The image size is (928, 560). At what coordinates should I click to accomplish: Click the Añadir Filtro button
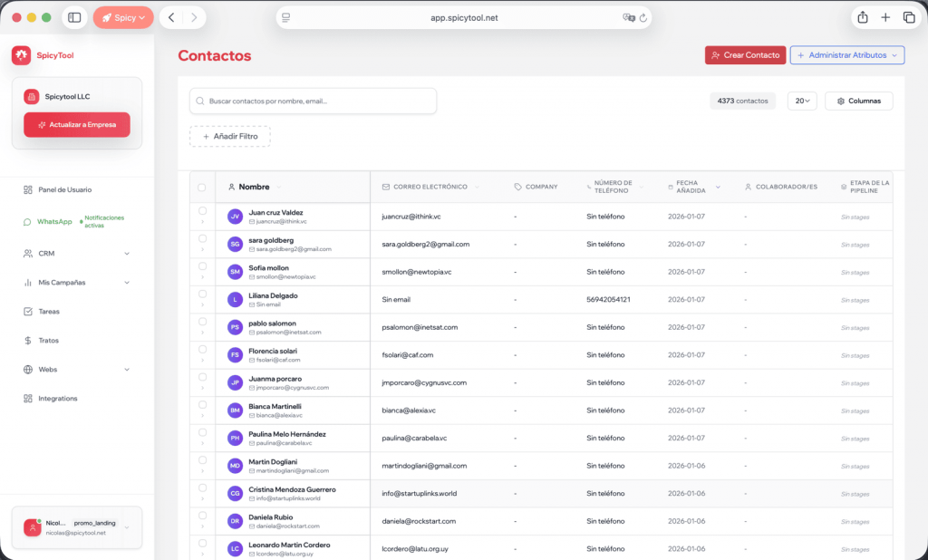coord(230,136)
